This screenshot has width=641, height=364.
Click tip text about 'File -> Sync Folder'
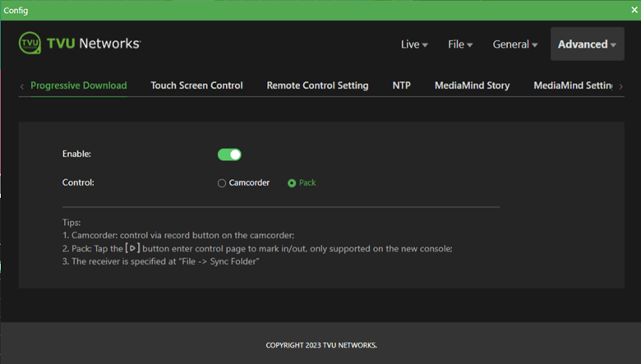pyautogui.click(x=160, y=261)
